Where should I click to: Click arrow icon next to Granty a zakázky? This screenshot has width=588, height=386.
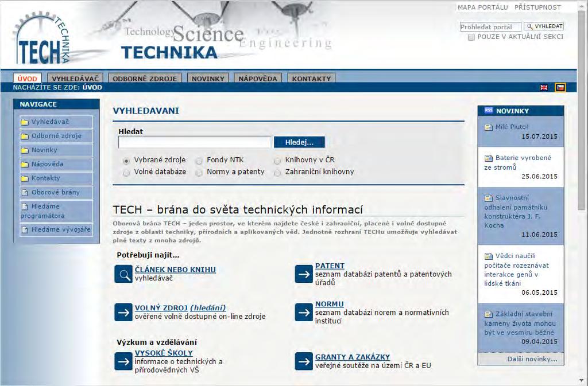point(304,361)
